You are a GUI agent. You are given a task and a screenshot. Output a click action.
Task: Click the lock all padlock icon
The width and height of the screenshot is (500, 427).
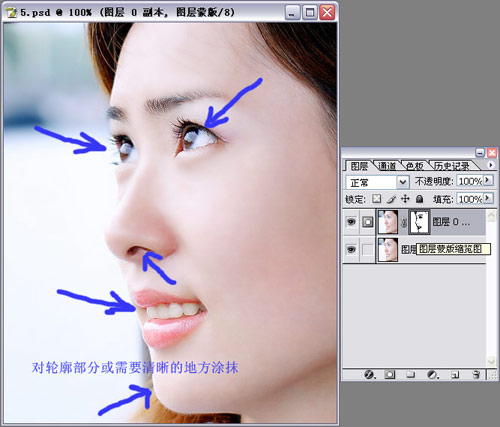pos(419,199)
